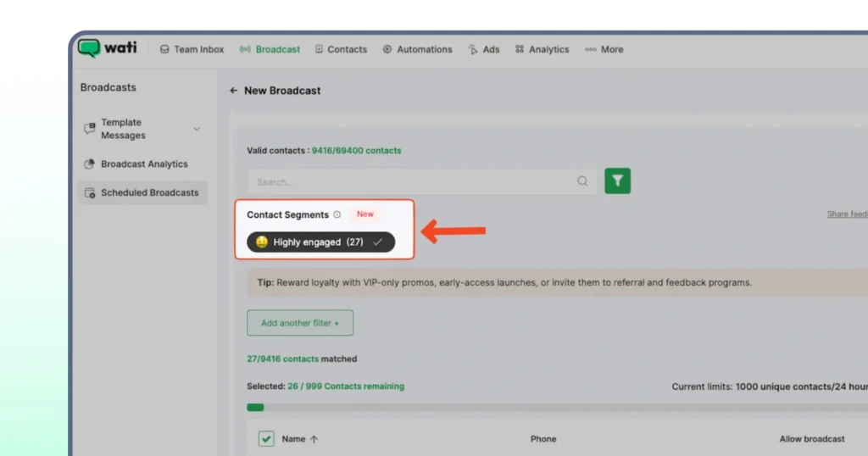Click the green filter funnel icon

coord(617,181)
